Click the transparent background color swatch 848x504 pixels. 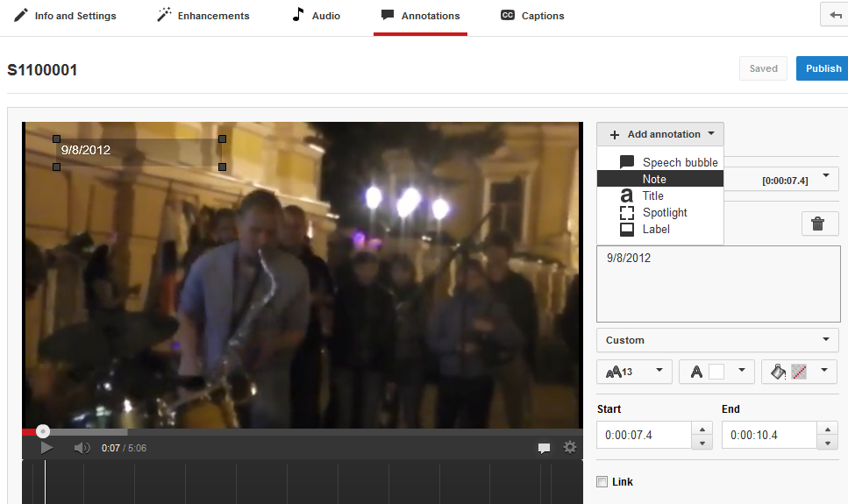point(799,372)
